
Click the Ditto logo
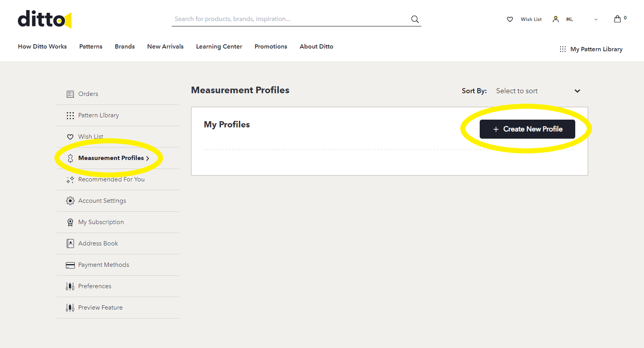45,19
